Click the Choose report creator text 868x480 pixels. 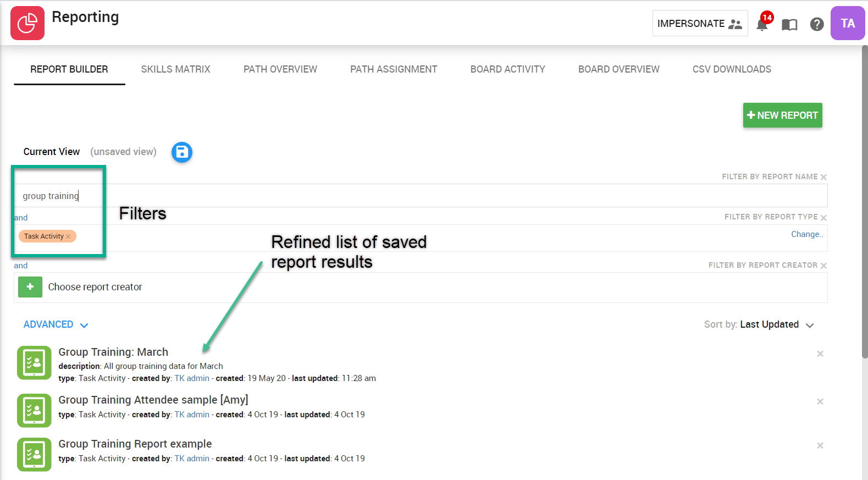coord(95,287)
